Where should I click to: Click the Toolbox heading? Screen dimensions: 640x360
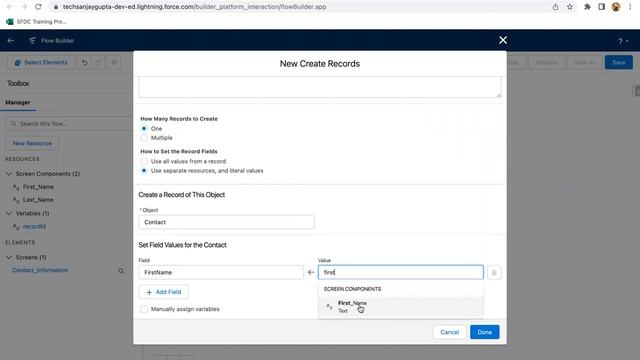tap(18, 83)
